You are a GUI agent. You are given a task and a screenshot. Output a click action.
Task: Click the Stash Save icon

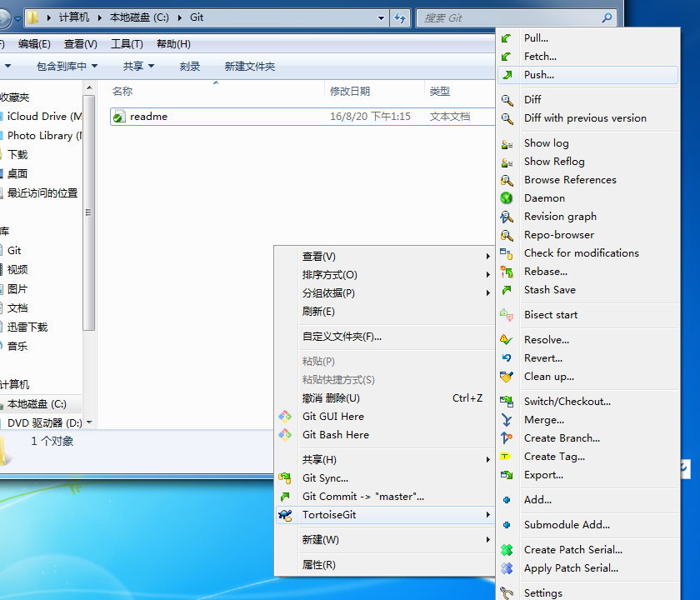(507, 290)
